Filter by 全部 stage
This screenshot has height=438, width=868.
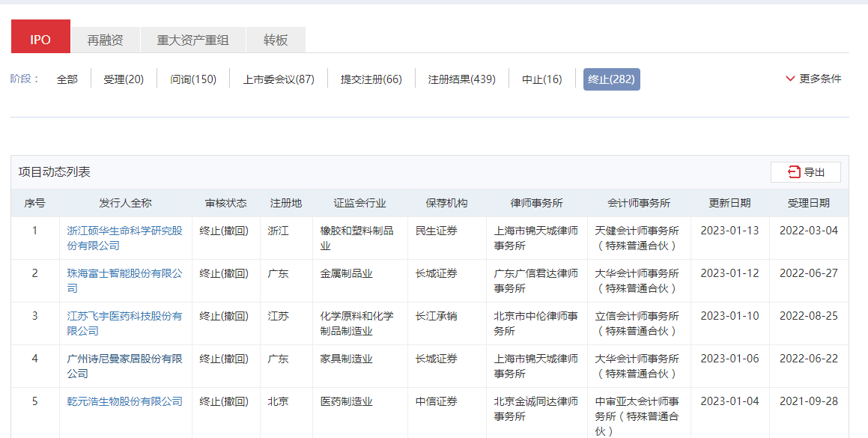click(x=67, y=79)
